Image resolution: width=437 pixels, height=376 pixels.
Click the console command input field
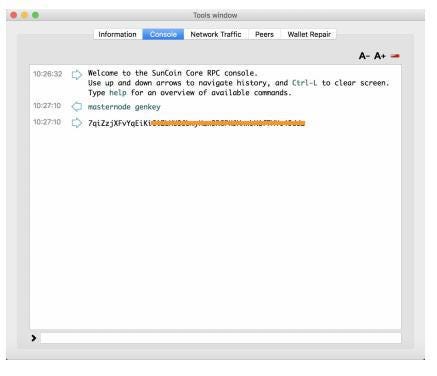point(221,338)
